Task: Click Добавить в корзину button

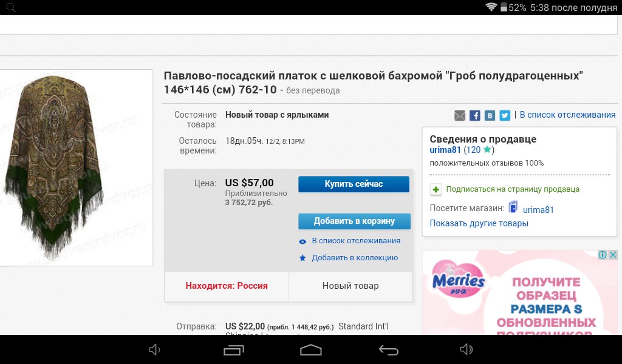Action: pos(354,221)
